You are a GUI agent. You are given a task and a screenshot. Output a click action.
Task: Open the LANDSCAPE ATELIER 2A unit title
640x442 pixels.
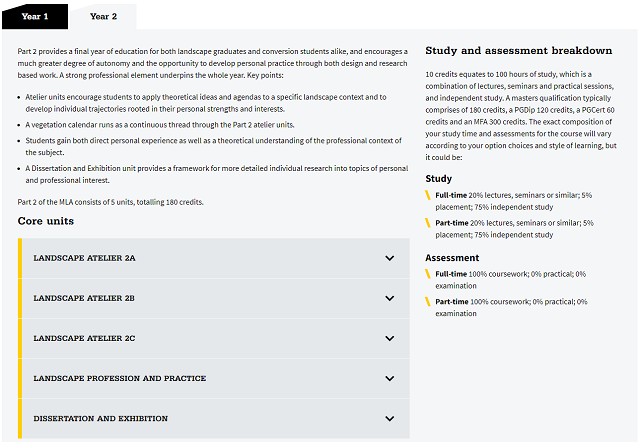coord(84,258)
